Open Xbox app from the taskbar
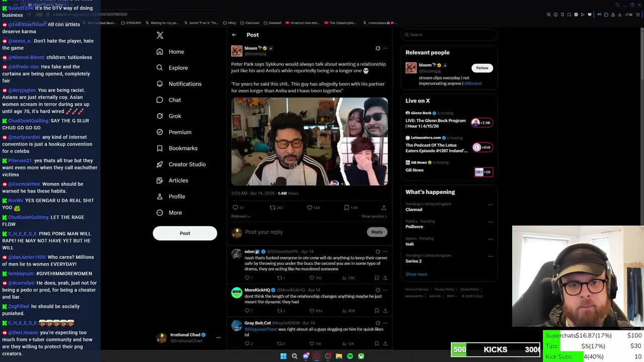 click(361, 356)
